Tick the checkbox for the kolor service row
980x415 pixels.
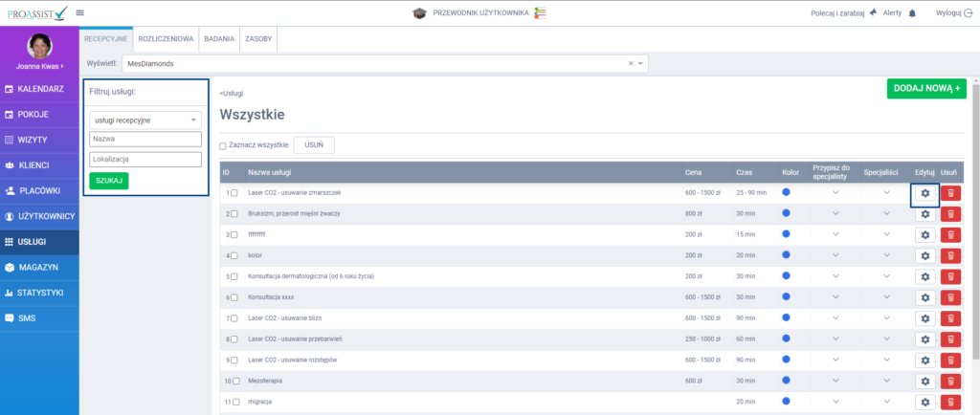tap(234, 256)
